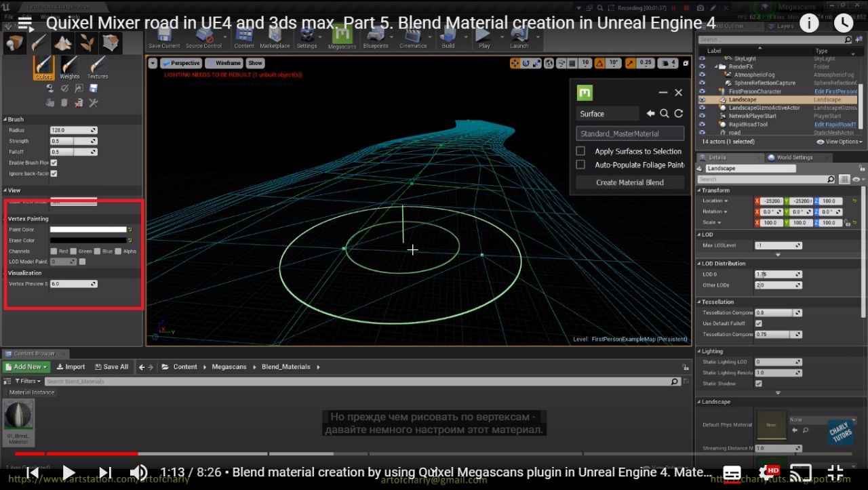The width and height of the screenshot is (868, 490).
Task: Click Create Material Blend button
Action: point(630,182)
